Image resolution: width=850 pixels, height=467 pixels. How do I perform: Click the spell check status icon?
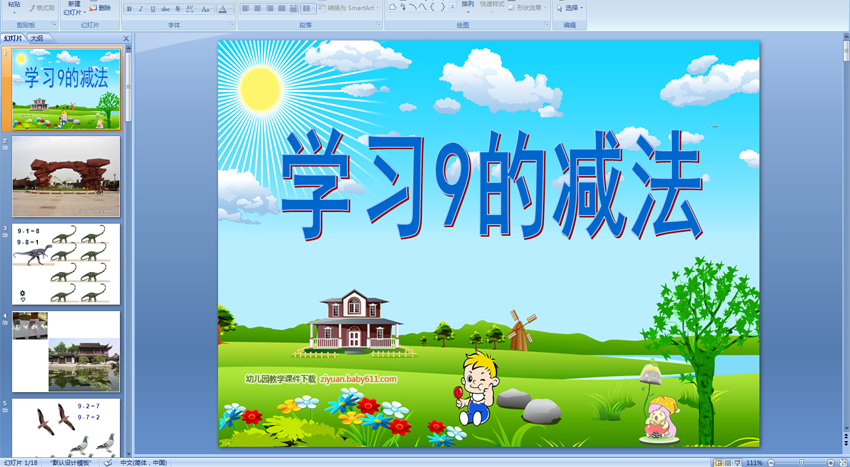click(108, 463)
